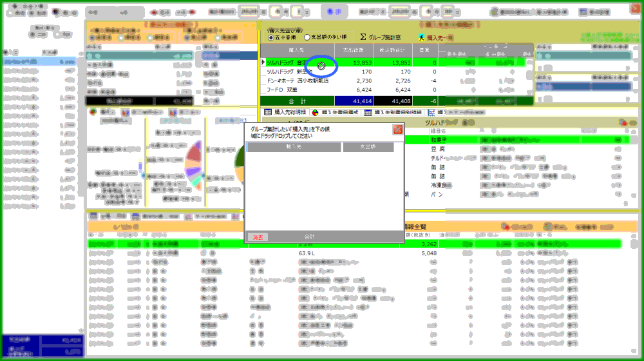Click the table icon on 購入先総明細 tab
Screen dimensions: 644x361
coord(268,112)
